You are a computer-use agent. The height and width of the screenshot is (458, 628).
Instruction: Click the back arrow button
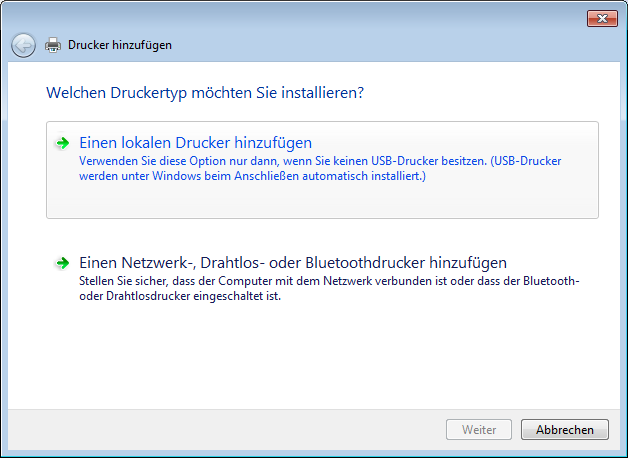[x=23, y=45]
